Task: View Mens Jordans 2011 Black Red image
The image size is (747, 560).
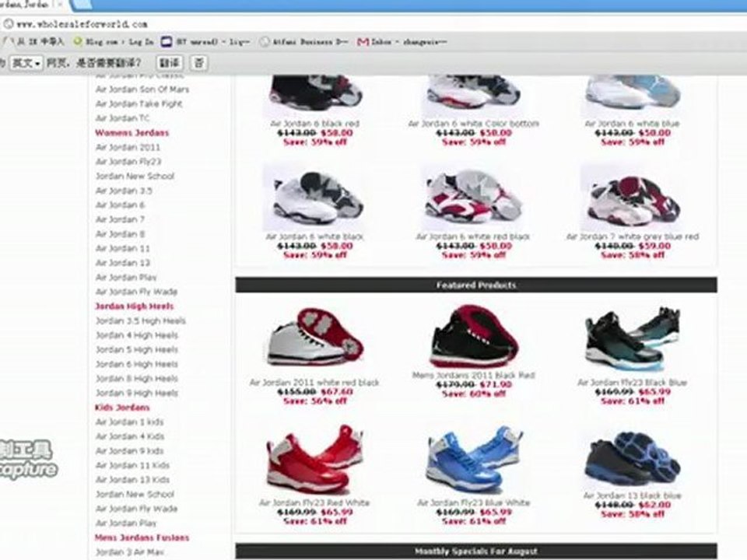Action: (x=474, y=335)
